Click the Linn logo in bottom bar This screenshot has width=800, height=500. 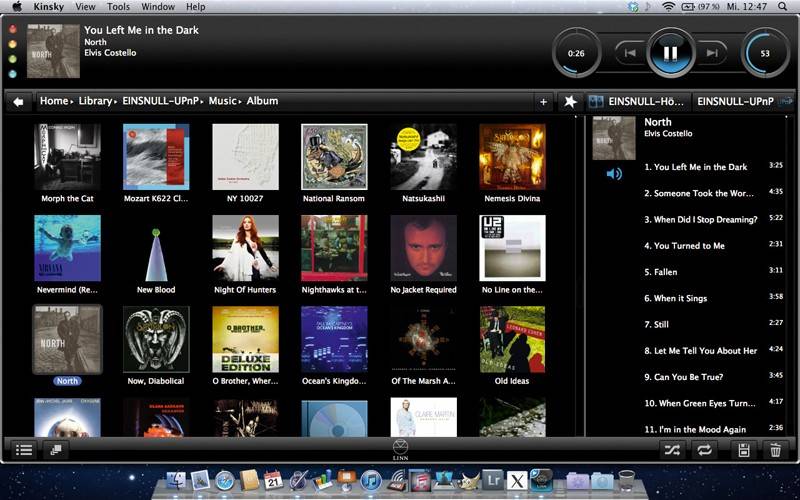400,450
